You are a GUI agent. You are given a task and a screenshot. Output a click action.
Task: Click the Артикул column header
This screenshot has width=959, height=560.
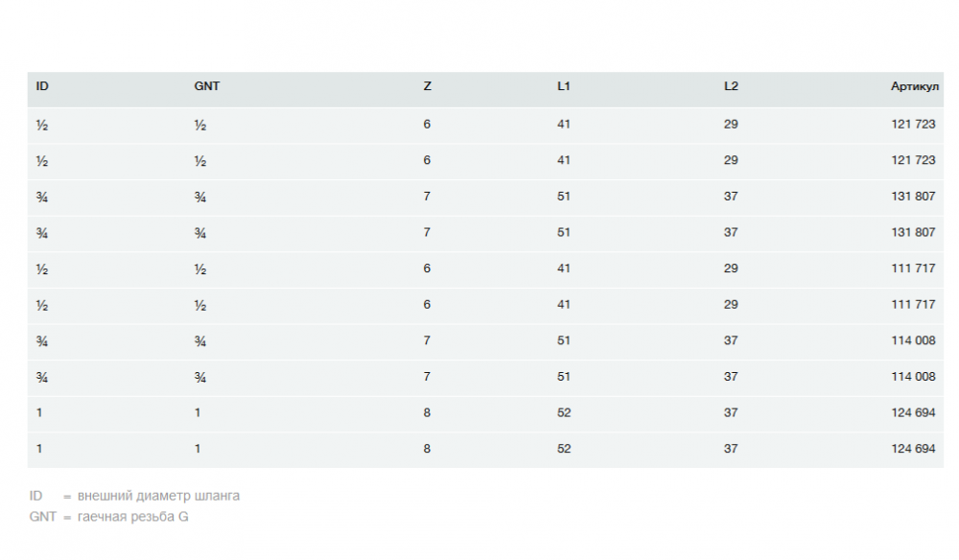[x=914, y=86]
